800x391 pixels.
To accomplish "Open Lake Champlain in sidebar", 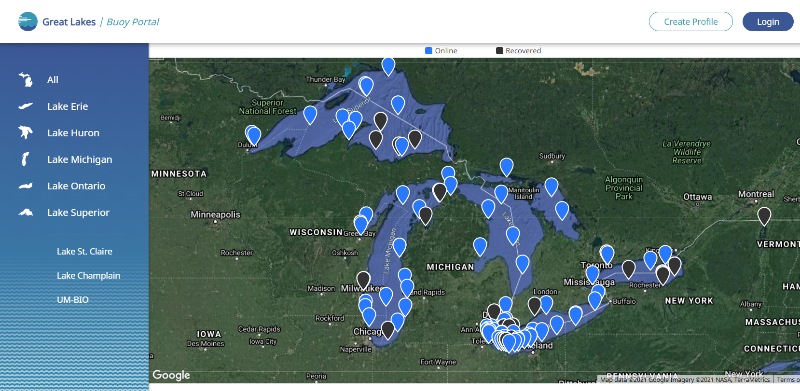I will coord(89,276).
